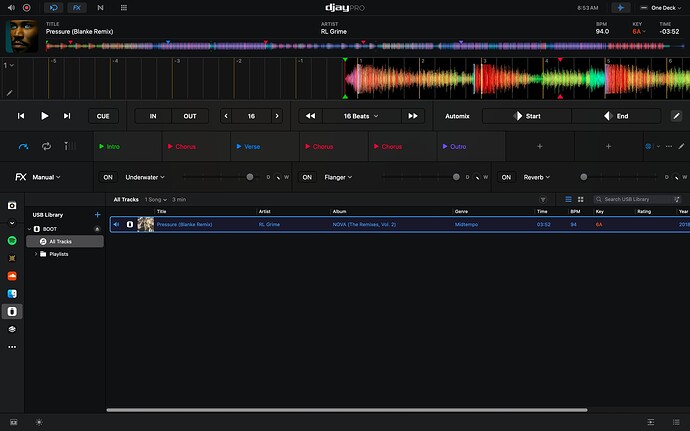Viewport: 690px width, 431px height.
Task: Click the Automix AI sparkle icon
Action: pyautogui.click(x=620, y=7)
